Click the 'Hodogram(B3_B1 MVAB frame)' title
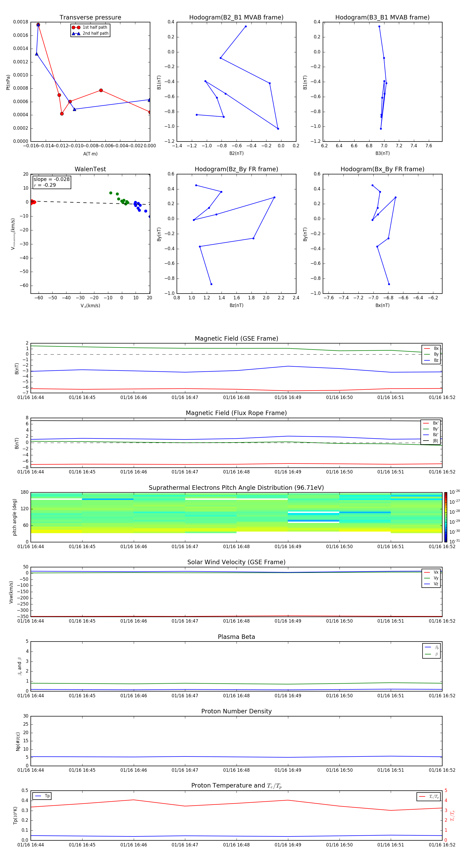The image size is (473, 868). tap(382, 17)
